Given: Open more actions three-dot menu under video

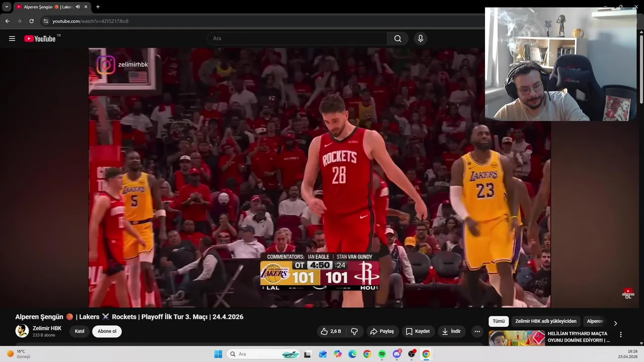Looking at the screenshot, I should pos(477,331).
